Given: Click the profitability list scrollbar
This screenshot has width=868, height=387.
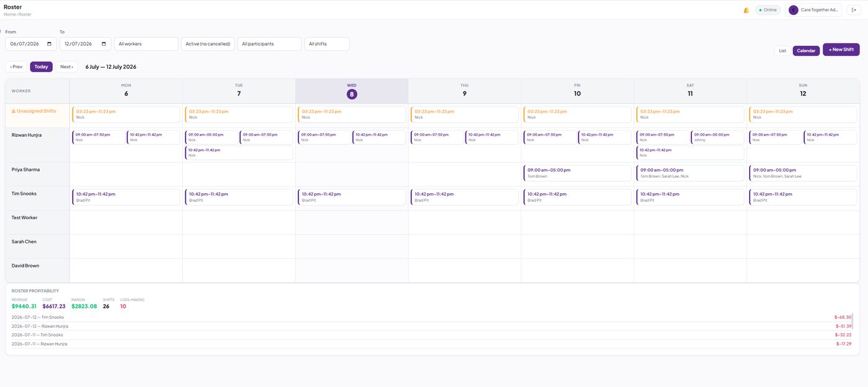Looking at the screenshot, I should [x=853, y=322].
